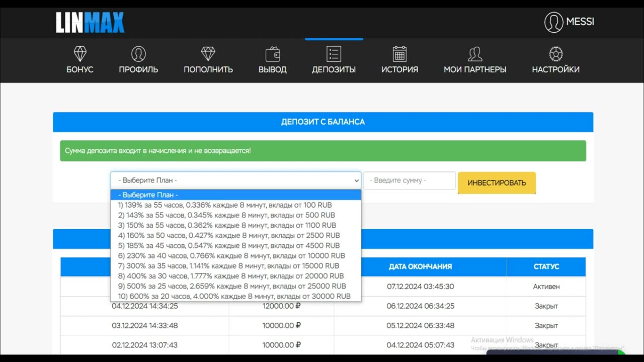
Task: Click the 10000.00 ₽ amount dated 02.12.2024
Action: tap(282, 345)
